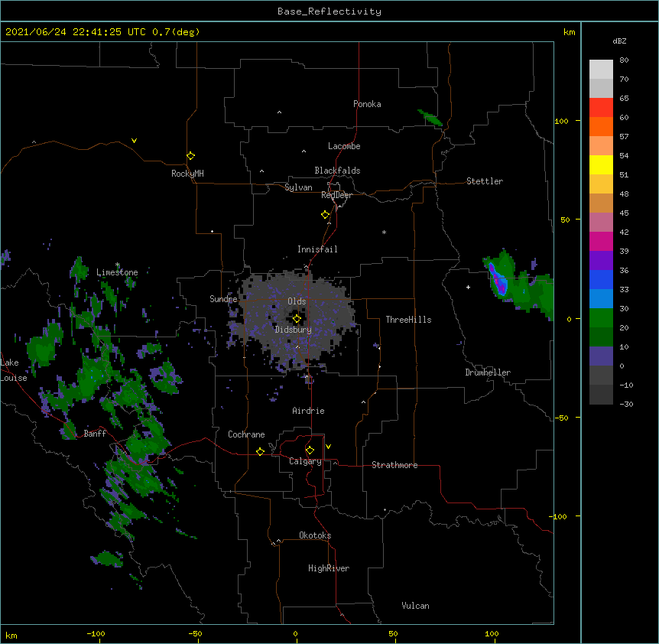Click the Blackfalds city label
The image size is (659, 644).
(337, 171)
